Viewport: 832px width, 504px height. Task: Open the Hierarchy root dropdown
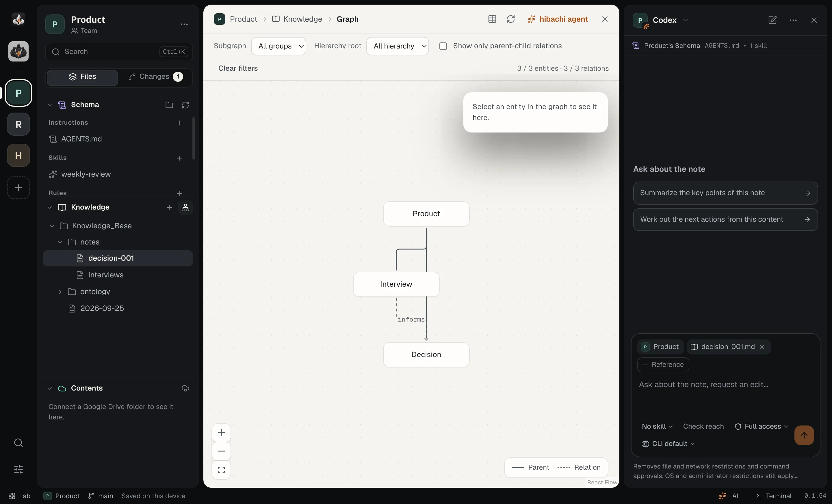pos(398,46)
